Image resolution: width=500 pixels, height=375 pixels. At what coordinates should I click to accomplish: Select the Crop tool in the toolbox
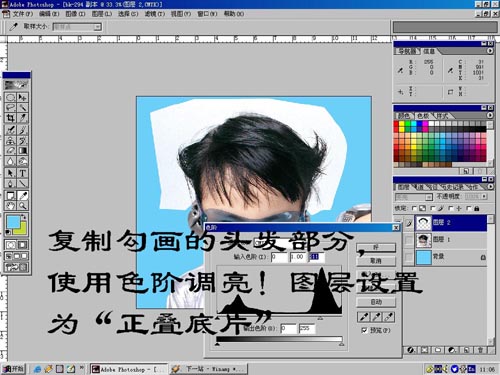(10, 118)
